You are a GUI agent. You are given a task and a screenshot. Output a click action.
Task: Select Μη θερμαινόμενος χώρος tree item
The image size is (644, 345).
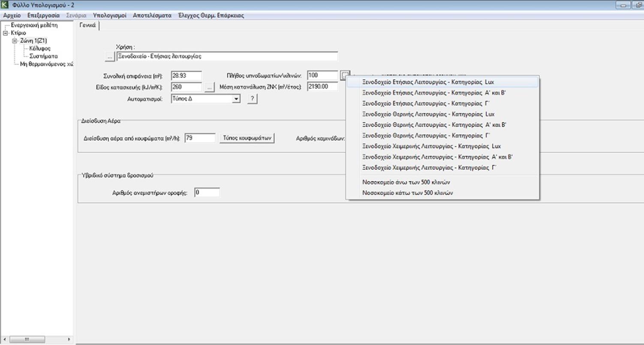coord(47,64)
